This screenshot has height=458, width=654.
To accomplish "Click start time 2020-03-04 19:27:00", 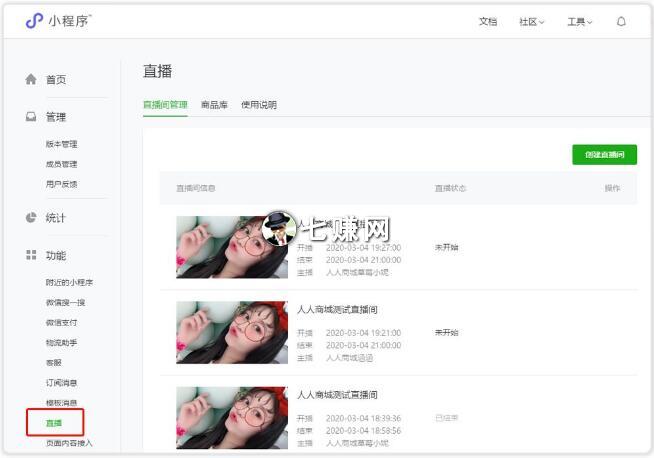I will point(363,247).
